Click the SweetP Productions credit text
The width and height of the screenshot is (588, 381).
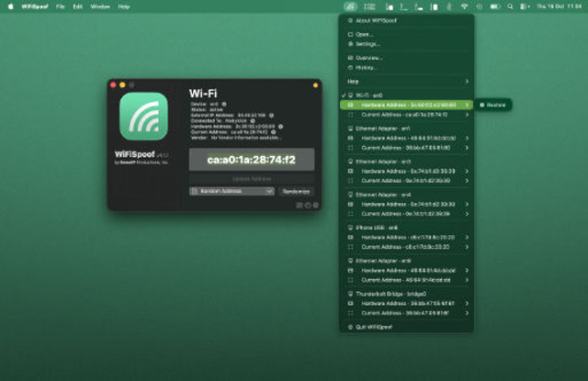point(141,162)
